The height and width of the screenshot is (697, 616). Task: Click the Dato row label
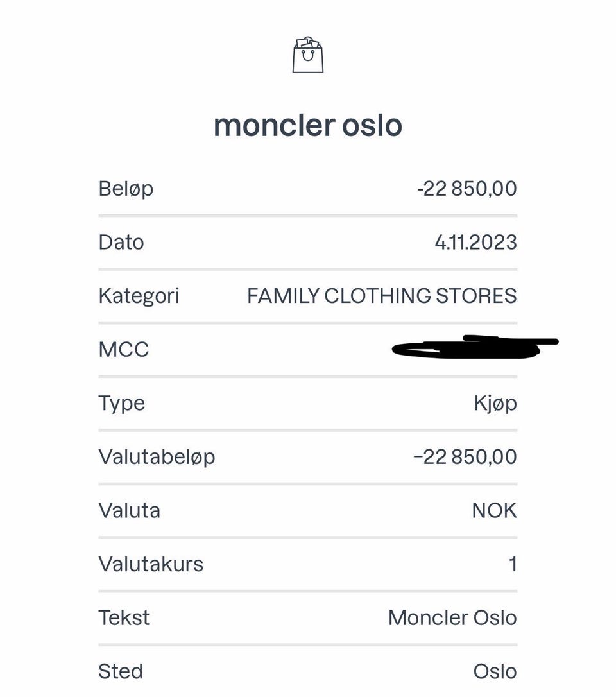(121, 242)
